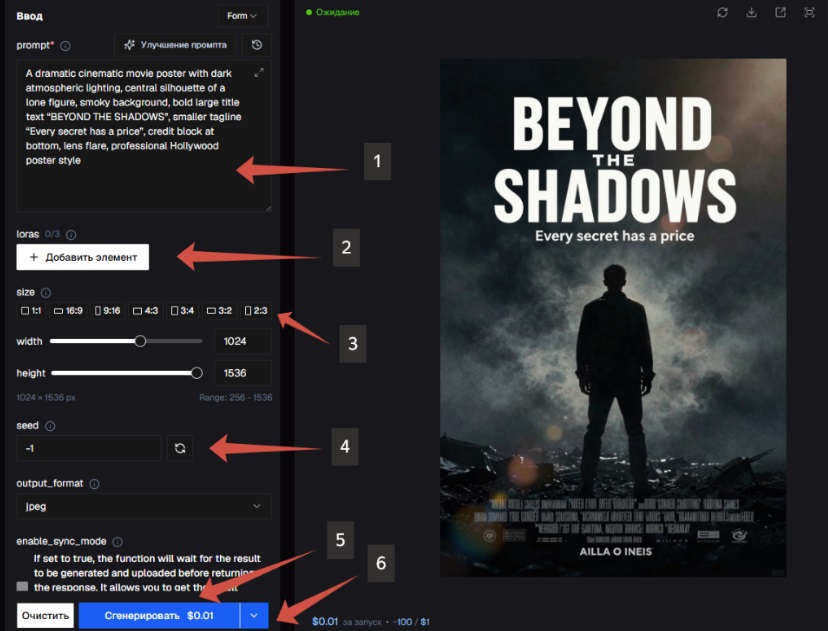Download the generated image
Viewport: 828px width, 631px height.
(x=751, y=12)
